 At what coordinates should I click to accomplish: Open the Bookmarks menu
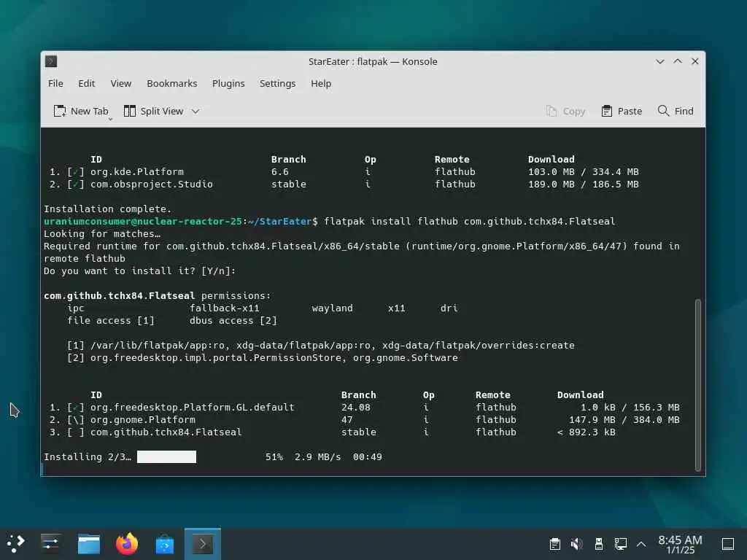coord(172,83)
